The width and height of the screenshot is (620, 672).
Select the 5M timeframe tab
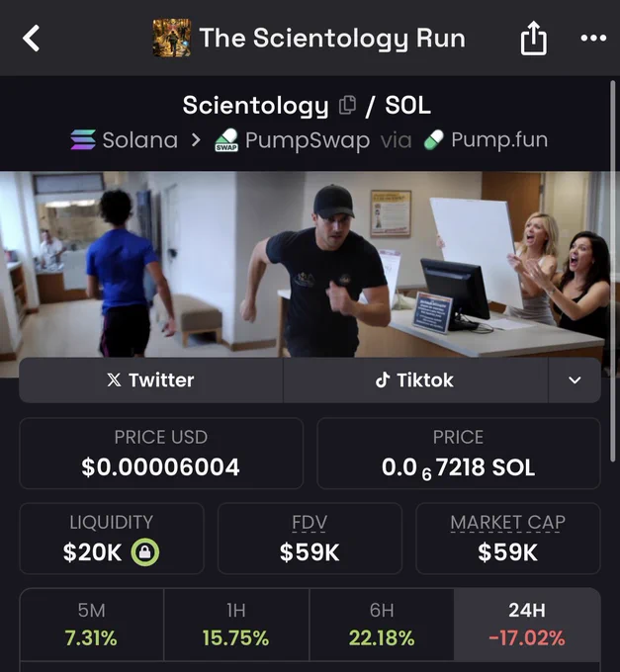[x=91, y=625]
